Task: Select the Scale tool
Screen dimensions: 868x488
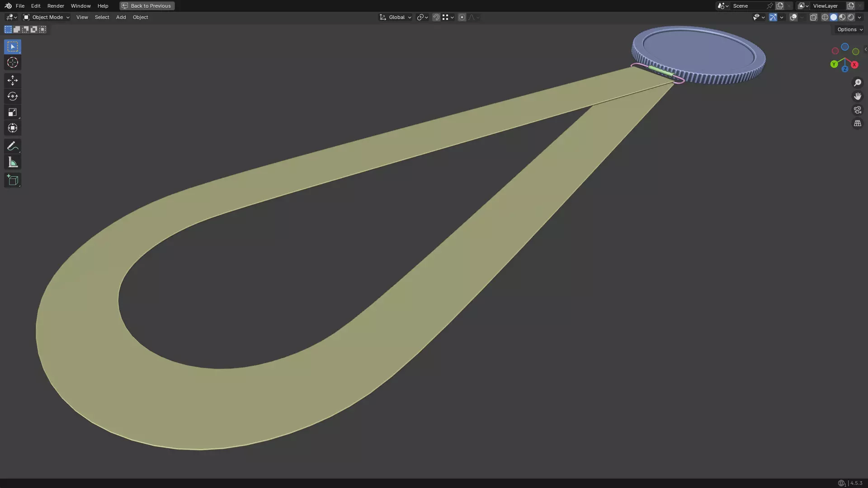Action: 12,112
